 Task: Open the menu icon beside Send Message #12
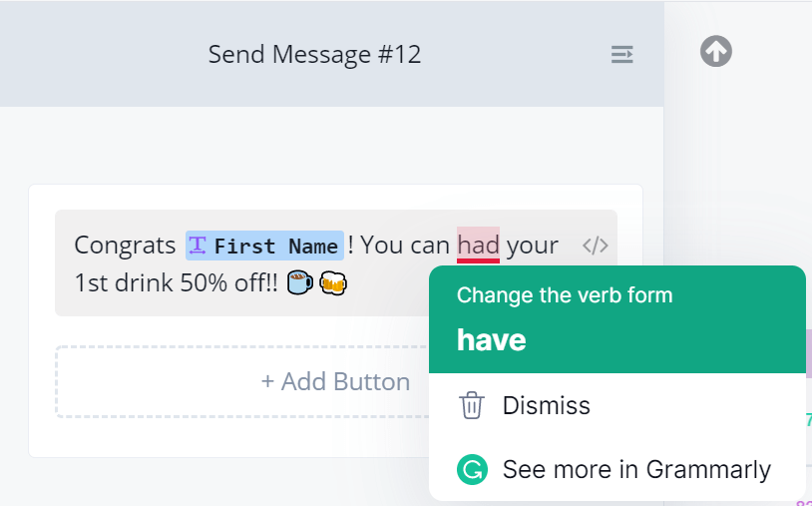coord(621,54)
